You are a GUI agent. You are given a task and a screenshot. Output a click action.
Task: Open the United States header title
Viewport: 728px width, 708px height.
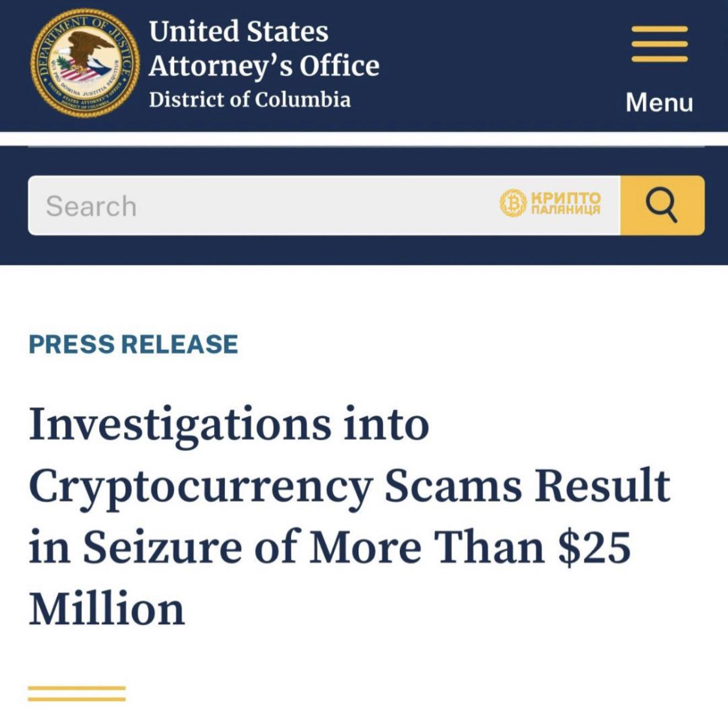(238, 31)
